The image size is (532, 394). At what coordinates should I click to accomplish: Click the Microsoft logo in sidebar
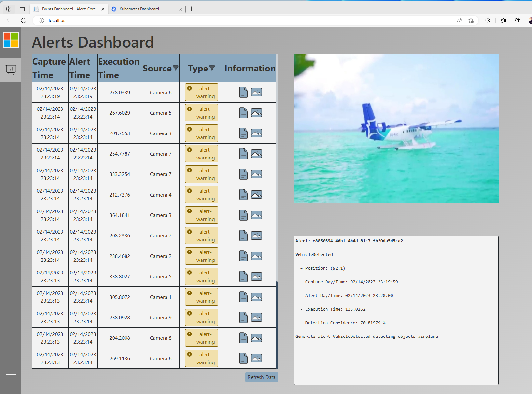(11, 40)
